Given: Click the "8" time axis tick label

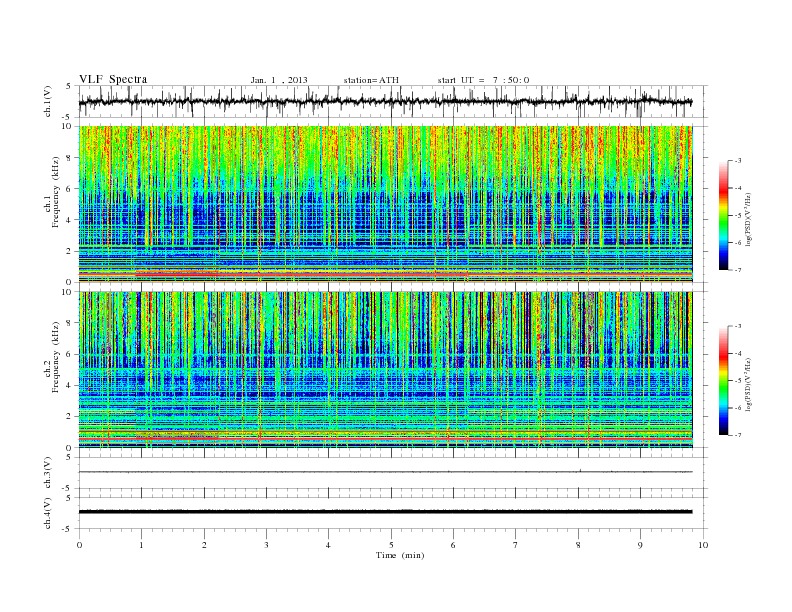Looking at the screenshot, I should 578,545.
